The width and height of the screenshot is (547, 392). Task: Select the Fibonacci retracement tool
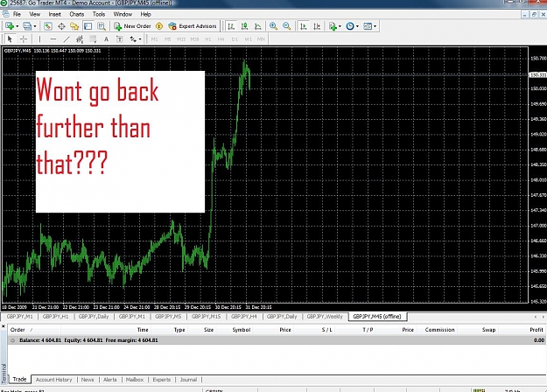click(x=93, y=39)
